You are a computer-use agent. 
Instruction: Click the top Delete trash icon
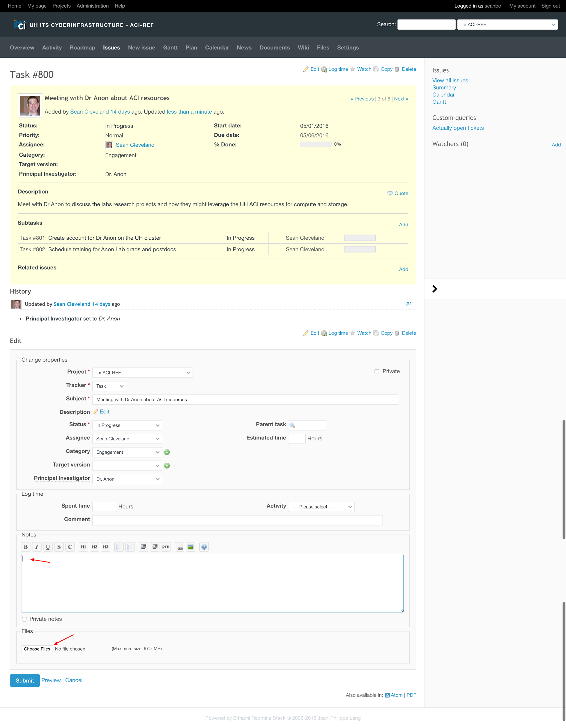tap(397, 69)
